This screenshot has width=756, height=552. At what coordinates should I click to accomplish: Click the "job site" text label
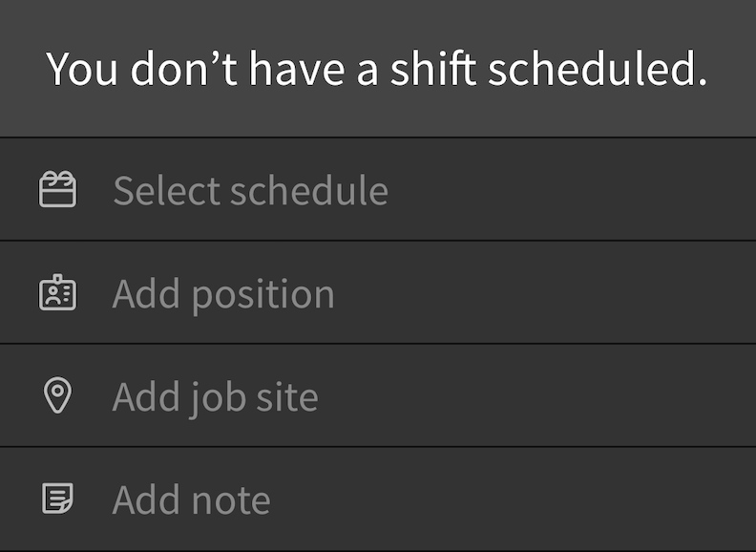coord(253,398)
